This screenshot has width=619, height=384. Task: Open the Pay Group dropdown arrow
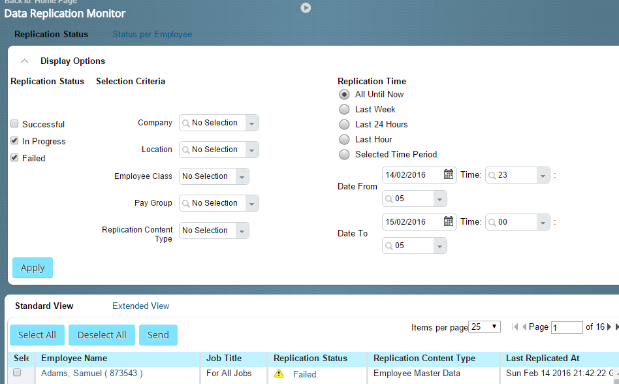tap(251, 204)
